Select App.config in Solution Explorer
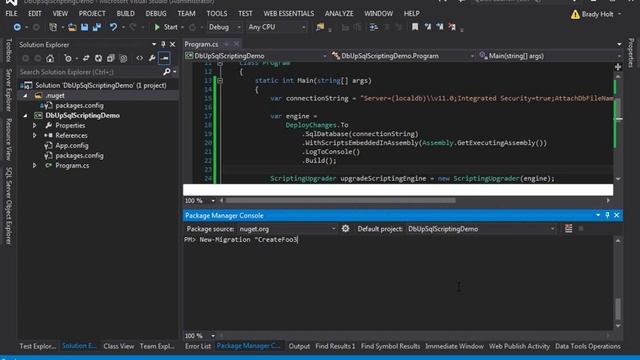 (72, 145)
